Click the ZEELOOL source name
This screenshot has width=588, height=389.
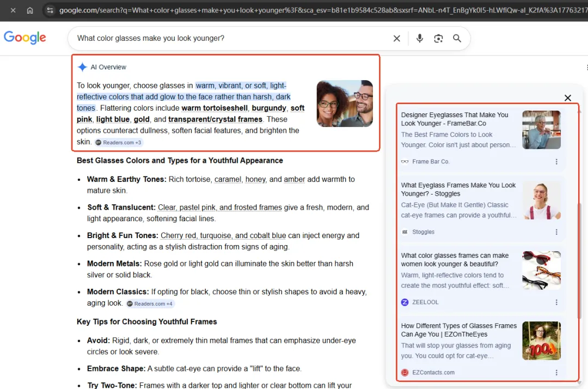pos(425,302)
